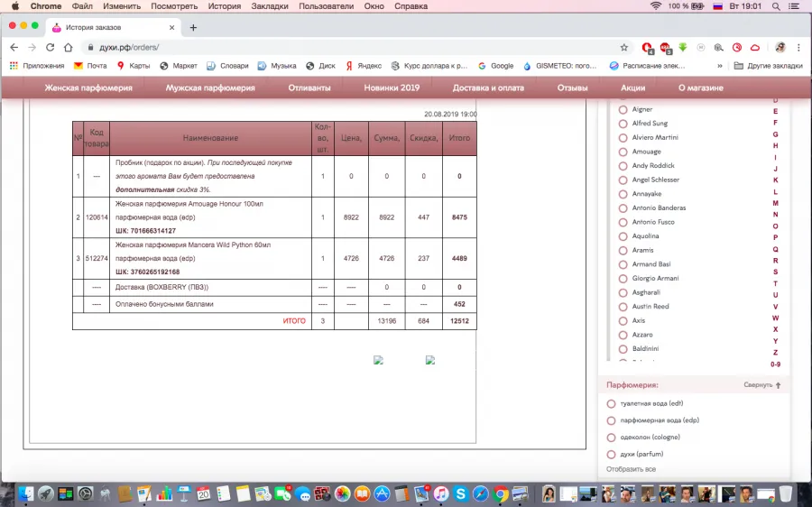The image size is (812, 507).
Task: Open Chrome's three-dot menu
Action: pos(798,47)
